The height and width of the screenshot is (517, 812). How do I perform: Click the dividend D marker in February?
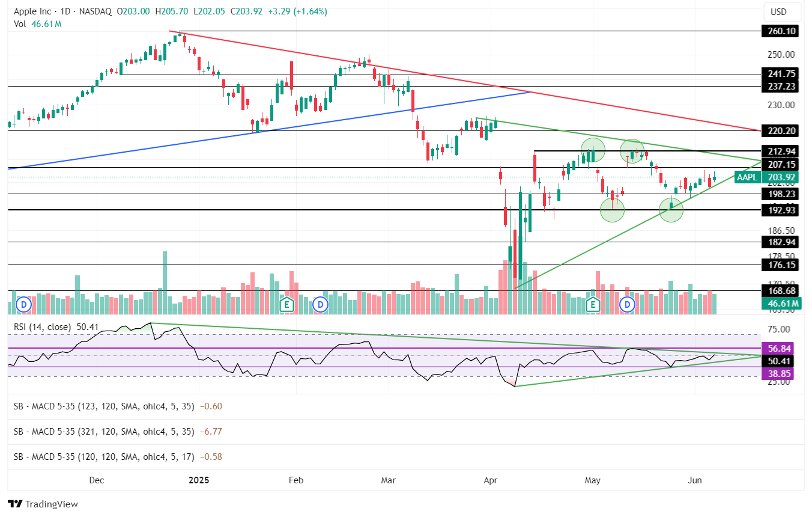(x=321, y=304)
